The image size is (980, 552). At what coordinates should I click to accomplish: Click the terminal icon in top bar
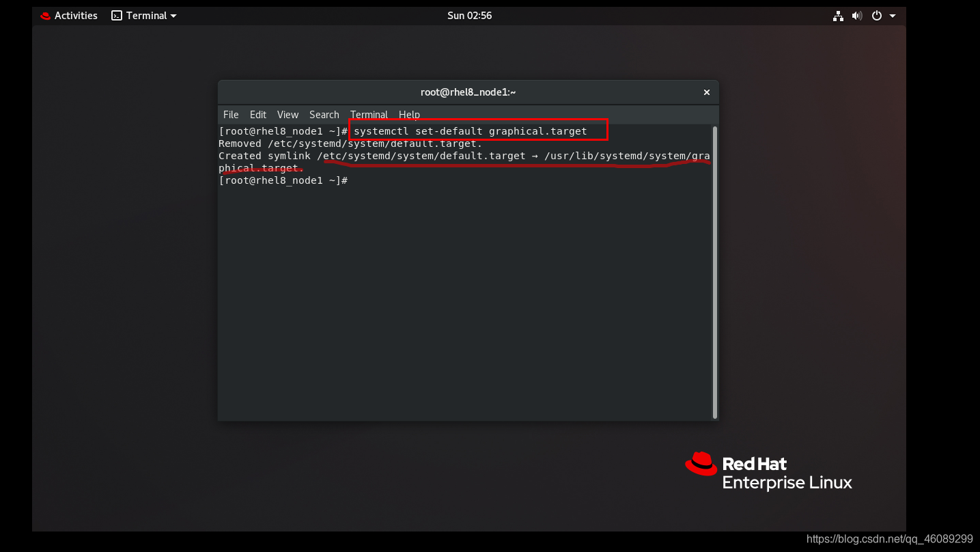[x=117, y=16]
